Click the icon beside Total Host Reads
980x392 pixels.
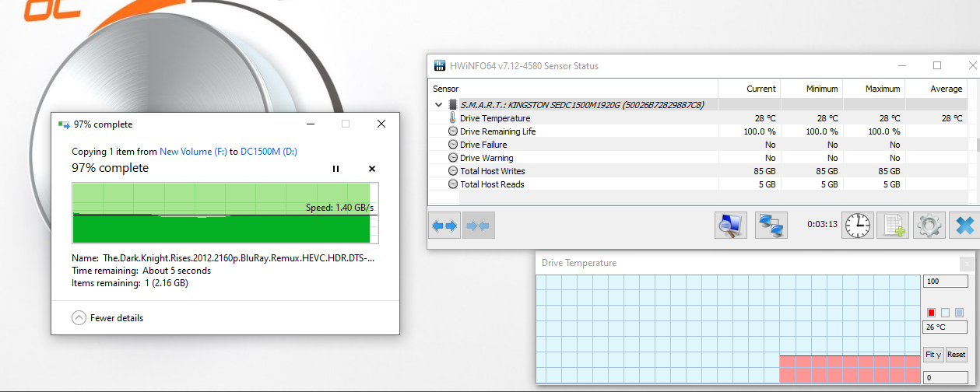[453, 184]
